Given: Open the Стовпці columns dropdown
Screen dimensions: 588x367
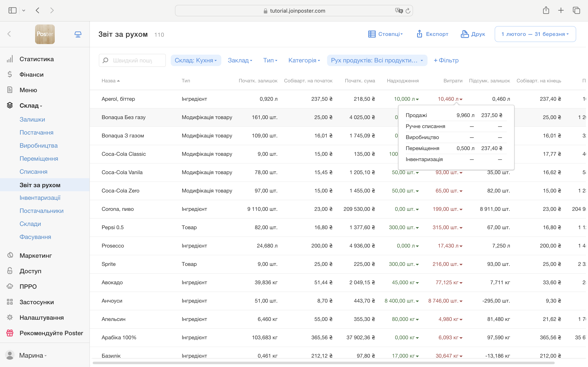Looking at the screenshot, I should coord(386,34).
